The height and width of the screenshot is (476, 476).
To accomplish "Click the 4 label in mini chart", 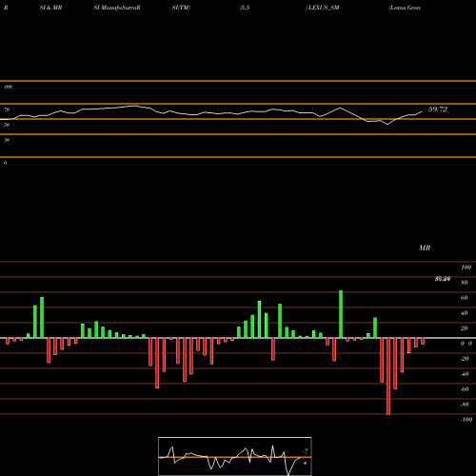I will (x=305, y=463).
